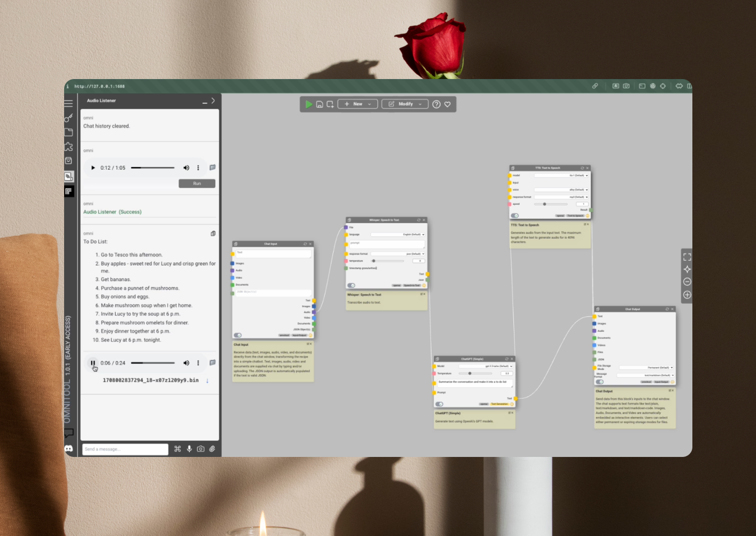Download the .bin audio file arrow

207,381
